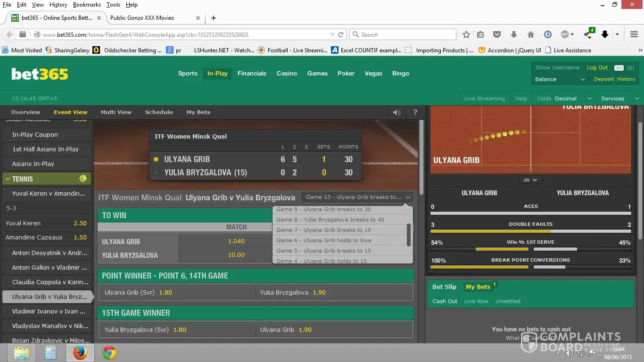Screen dimensions: 644x362
Task: Open the Firefox Bookmarks menu
Action: coord(87,5)
